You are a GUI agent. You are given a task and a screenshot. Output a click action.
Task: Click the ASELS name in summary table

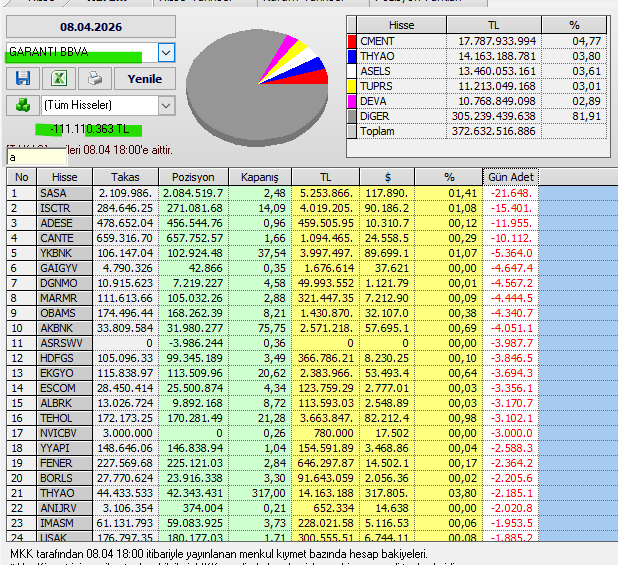[375, 71]
